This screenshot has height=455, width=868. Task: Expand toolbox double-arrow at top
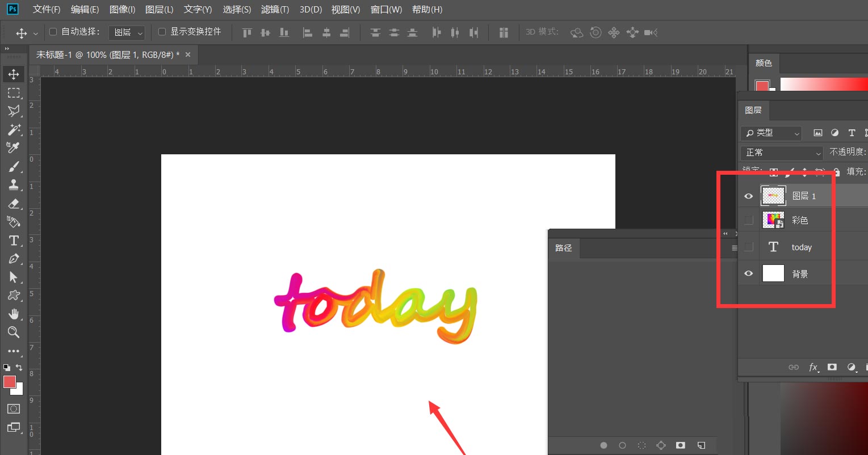coord(7,49)
